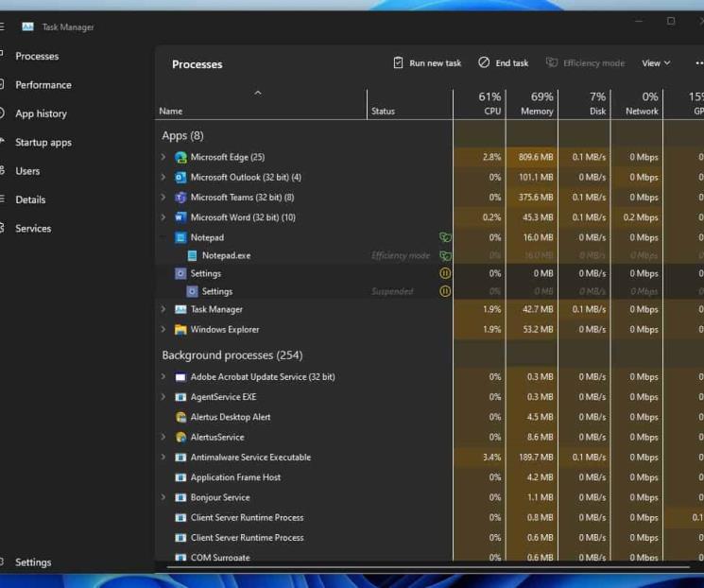Image resolution: width=704 pixels, height=588 pixels.
Task: Click the Background processes (254) heading
Action: [x=232, y=355]
